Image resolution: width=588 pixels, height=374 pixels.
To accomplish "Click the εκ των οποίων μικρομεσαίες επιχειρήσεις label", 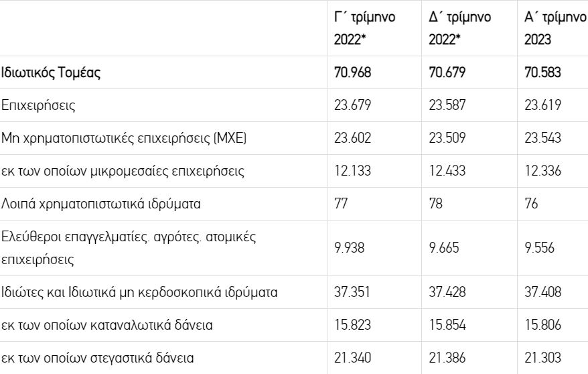I will coord(123,171).
